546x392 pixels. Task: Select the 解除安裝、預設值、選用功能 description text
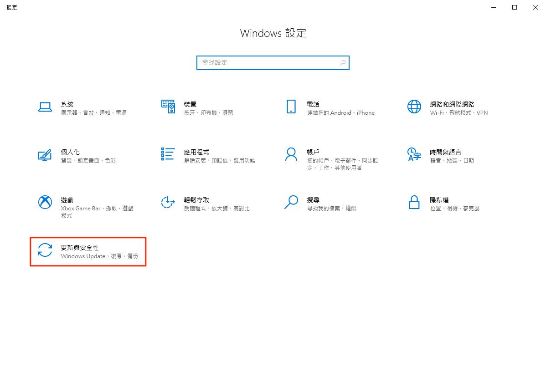[x=219, y=161]
